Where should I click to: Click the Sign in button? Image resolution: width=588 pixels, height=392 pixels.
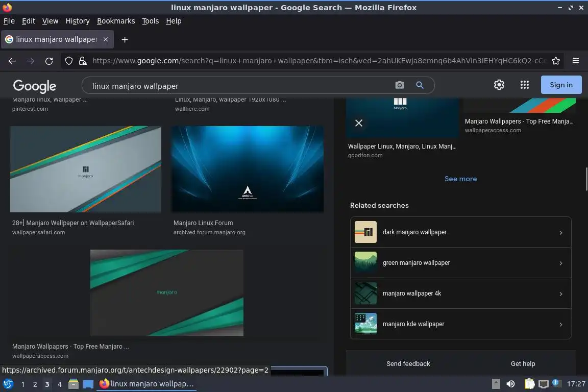click(x=561, y=85)
